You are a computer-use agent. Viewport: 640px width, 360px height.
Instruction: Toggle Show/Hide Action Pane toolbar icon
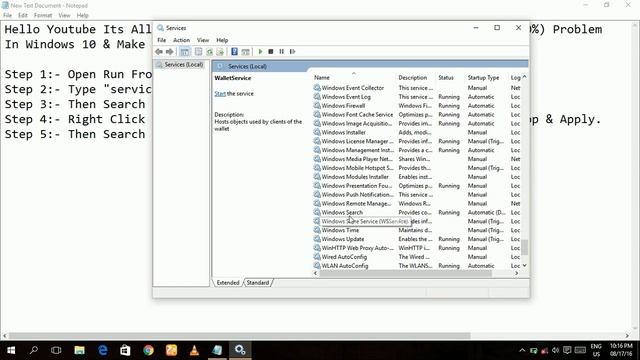(x=245, y=52)
